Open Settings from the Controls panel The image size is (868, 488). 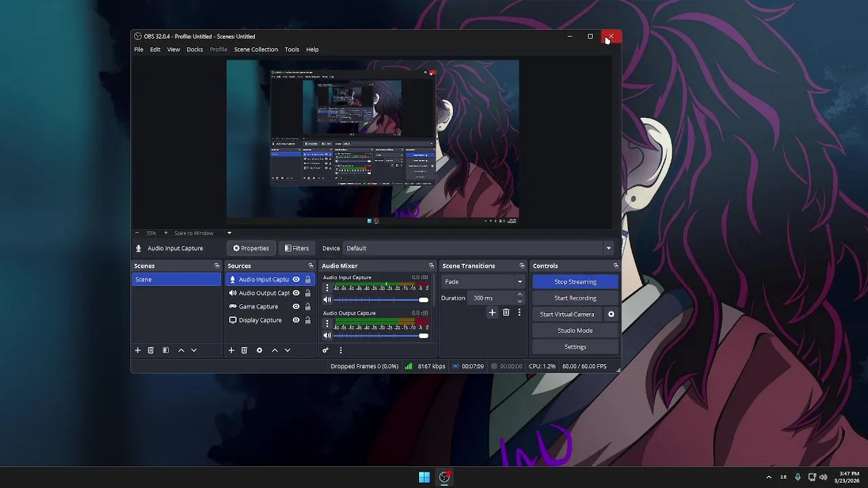(575, 347)
